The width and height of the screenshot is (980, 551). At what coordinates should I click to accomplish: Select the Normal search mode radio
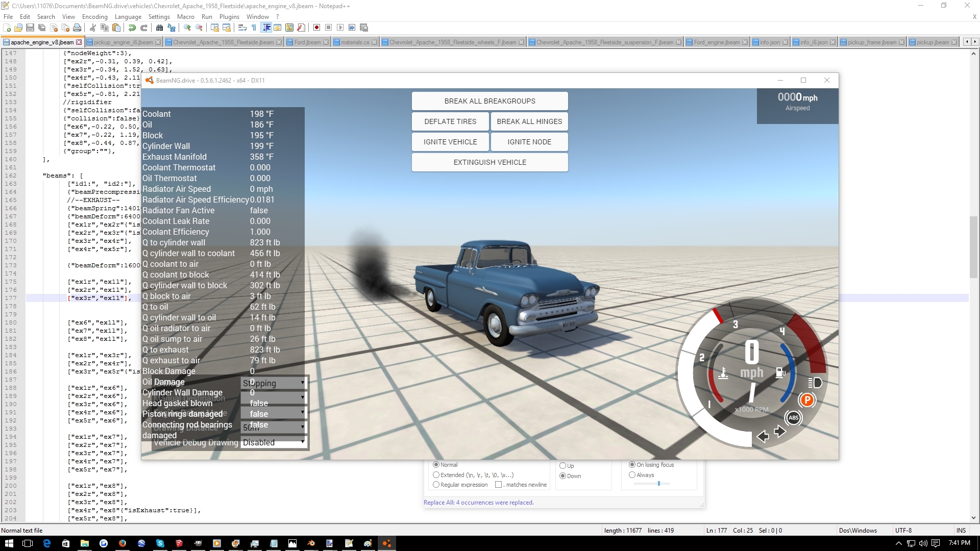tap(436, 465)
